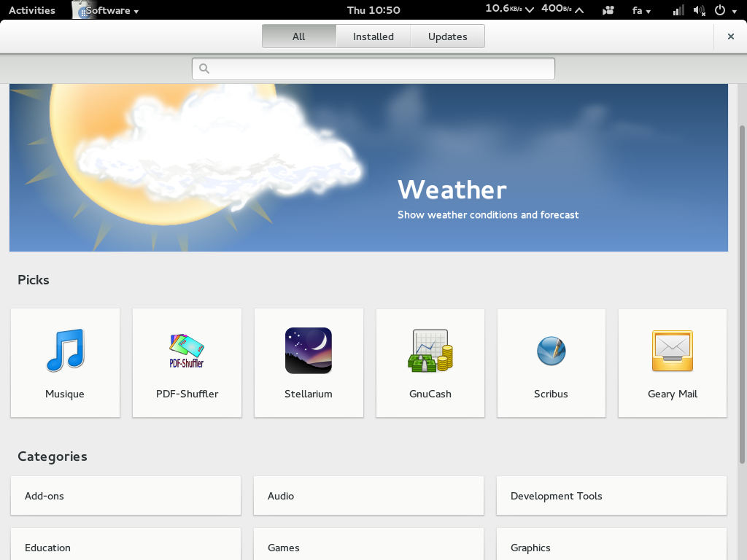Viewport: 747px width, 560px height.
Task: Switch to the All view toggle
Action: coord(299,36)
